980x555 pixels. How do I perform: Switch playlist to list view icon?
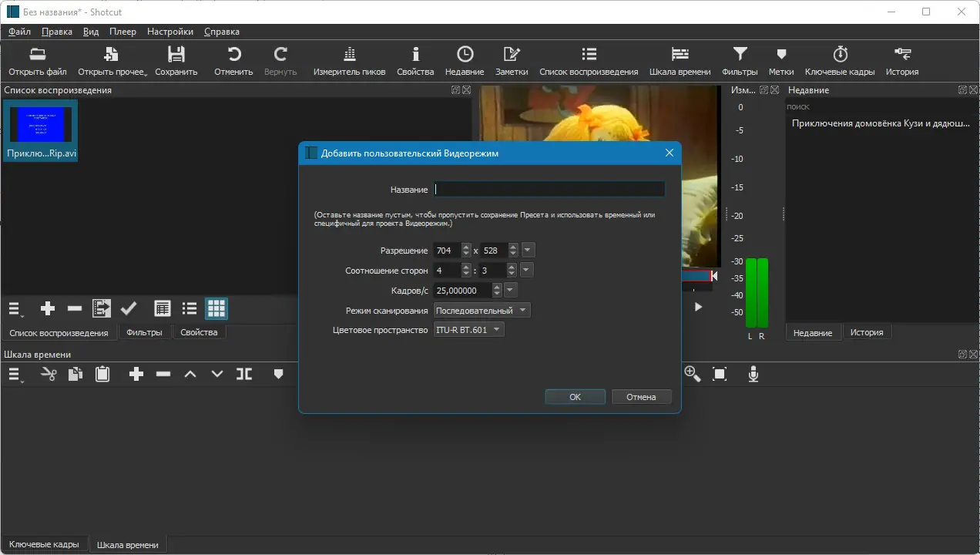tap(190, 309)
